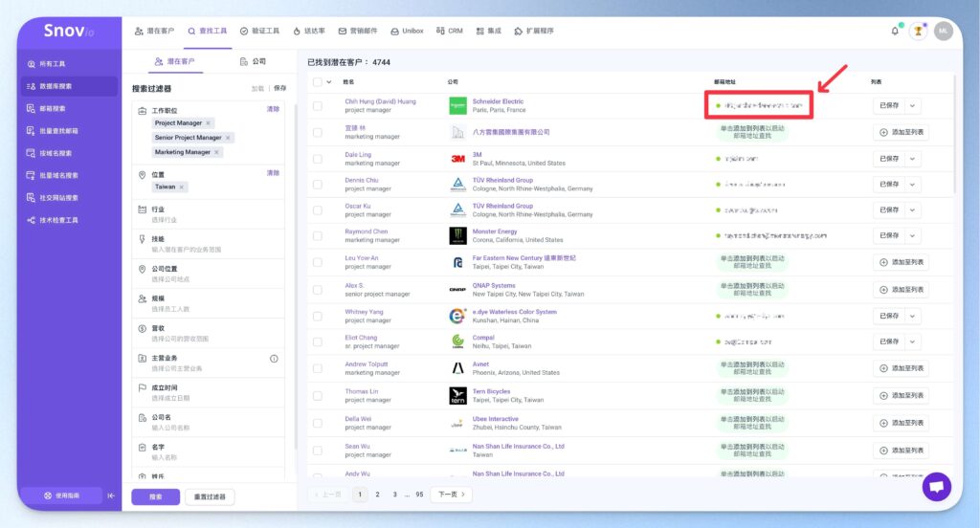Open Unibox in the top navigation
Viewport: 980px width, 528px height.
[x=408, y=31]
